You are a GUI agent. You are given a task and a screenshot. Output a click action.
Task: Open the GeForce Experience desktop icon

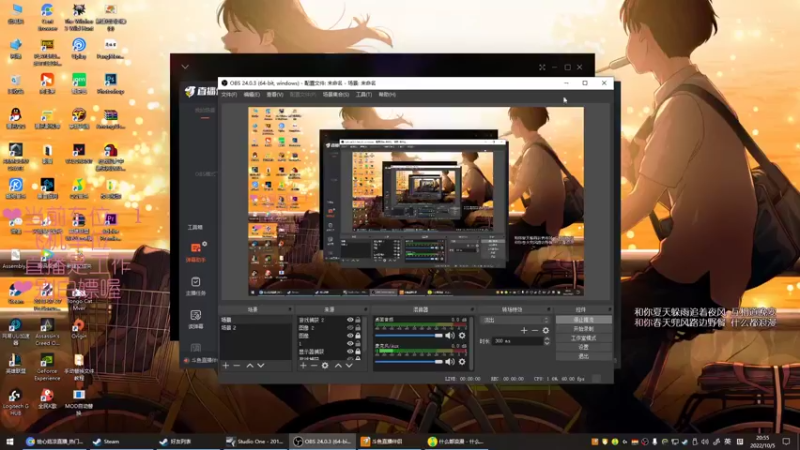tap(47, 360)
